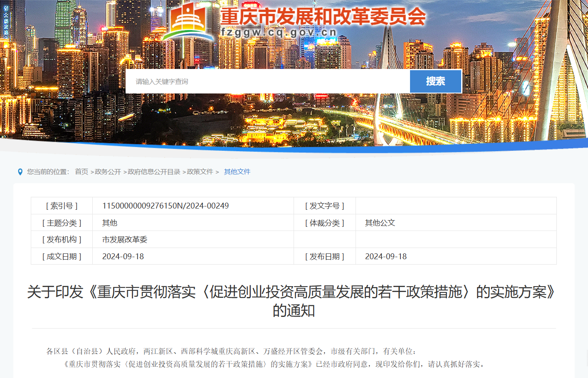Open the 政务公开 breadcrumb link
This screenshot has width=588, height=378.
107,172
